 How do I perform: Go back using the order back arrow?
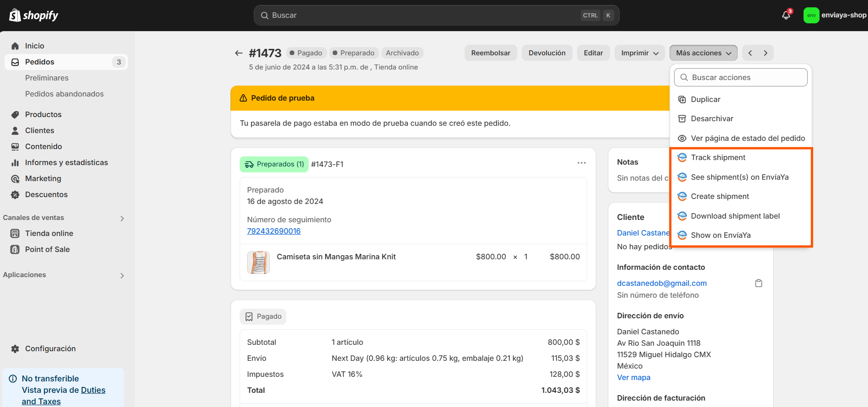click(239, 53)
